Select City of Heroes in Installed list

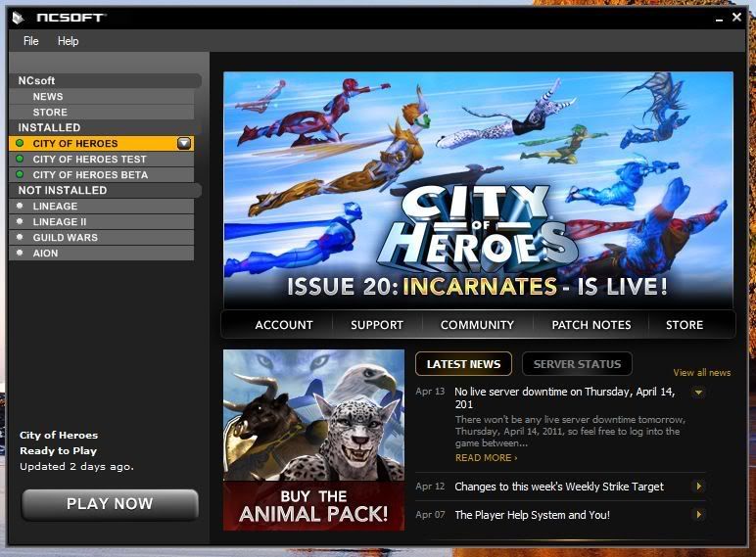pyautogui.click(x=101, y=143)
